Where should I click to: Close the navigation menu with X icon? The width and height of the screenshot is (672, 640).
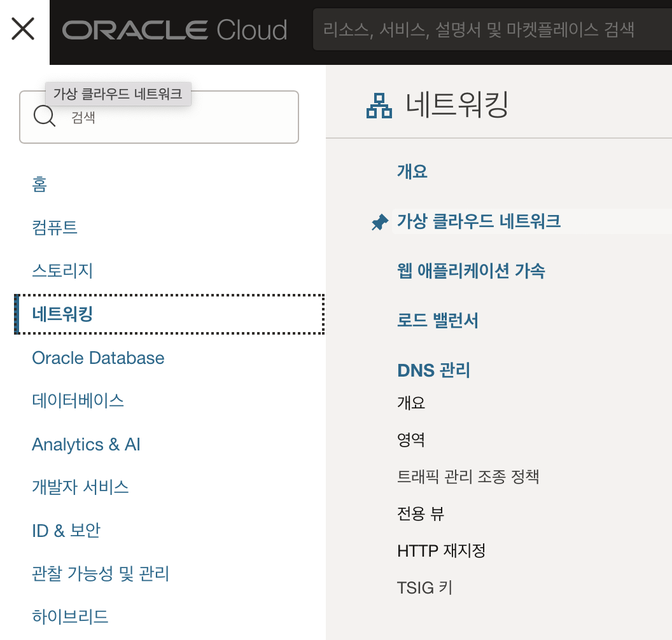[x=23, y=29]
